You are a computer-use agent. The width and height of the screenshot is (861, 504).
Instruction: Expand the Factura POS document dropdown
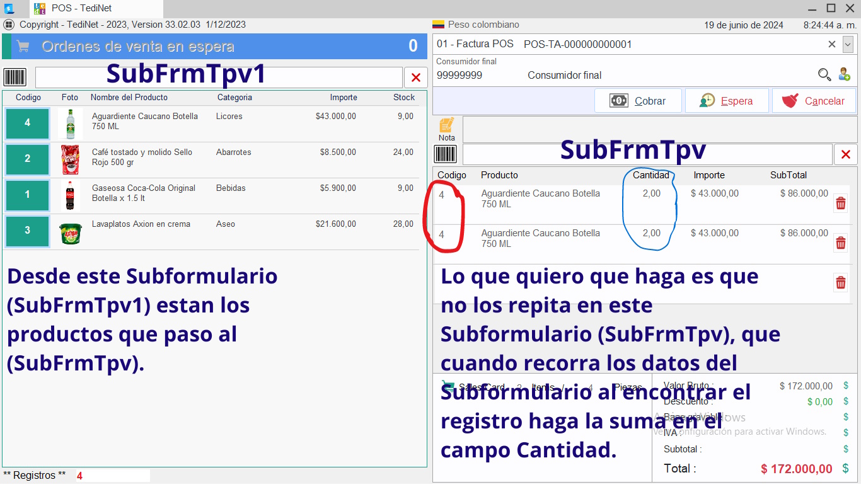pos(848,44)
